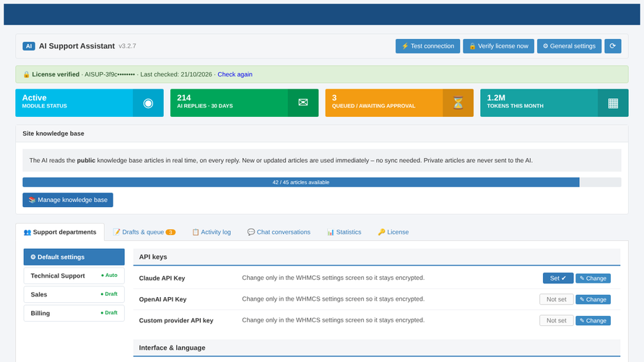Click the OpenAI API Key label
Image resolution: width=644 pixels, height=362 pixels.
pos(162,299)
